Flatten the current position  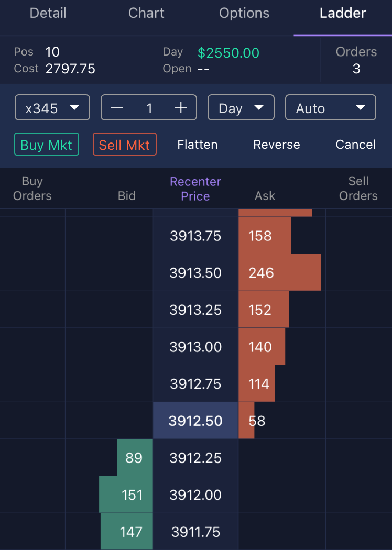(x=198, y=145)
